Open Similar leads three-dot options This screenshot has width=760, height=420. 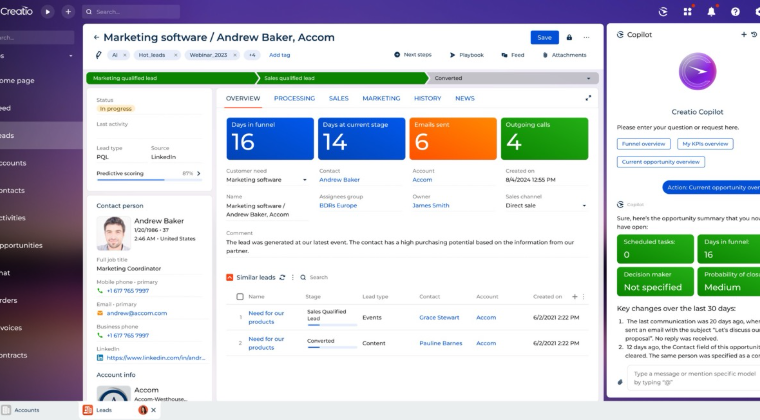pos(292,278)
